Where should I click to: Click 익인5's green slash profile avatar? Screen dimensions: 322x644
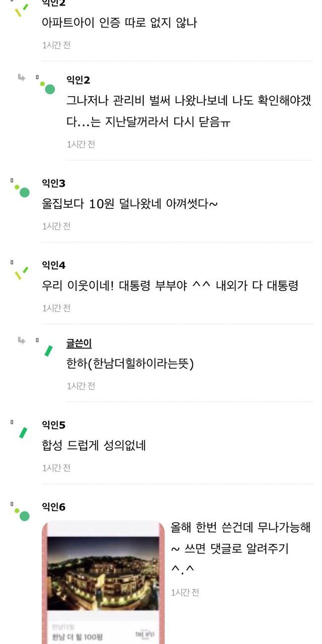(x=23, y=433)
